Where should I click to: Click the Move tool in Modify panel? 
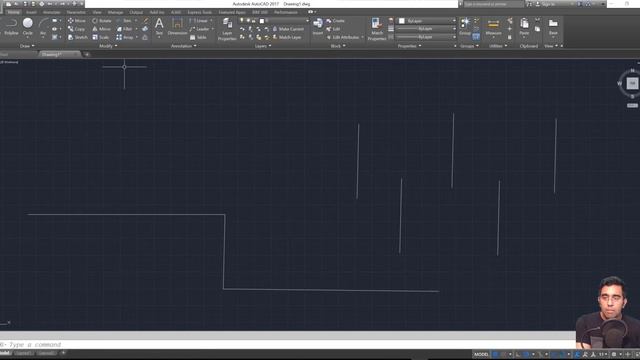pos(76,21)
